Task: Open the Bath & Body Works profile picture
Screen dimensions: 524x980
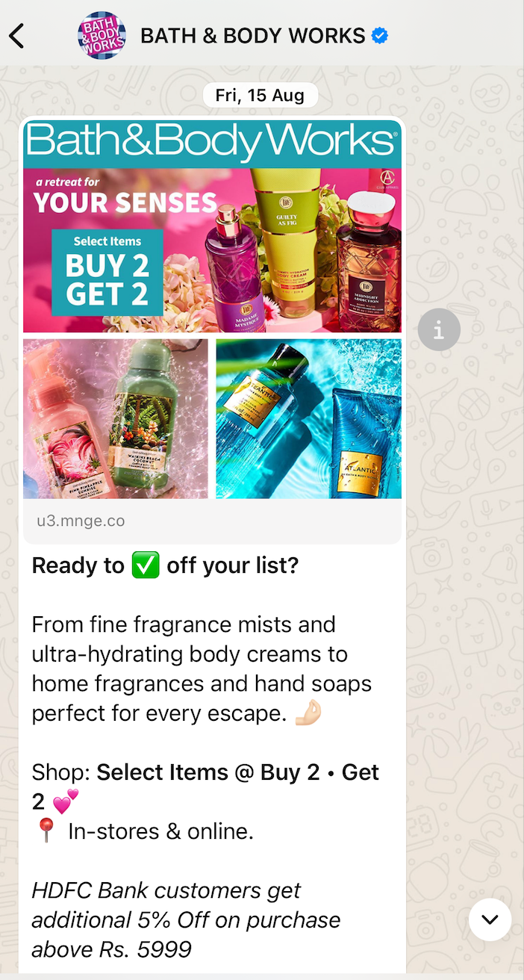Action: click(x=102, y=35)
